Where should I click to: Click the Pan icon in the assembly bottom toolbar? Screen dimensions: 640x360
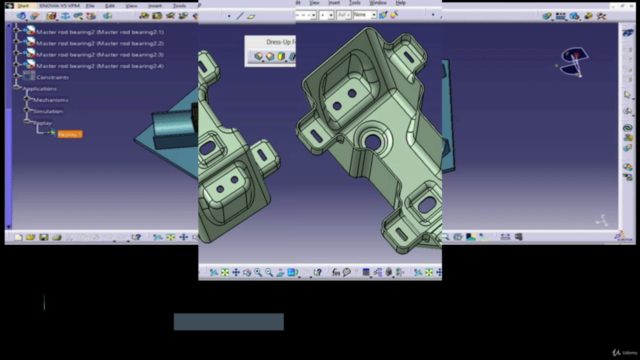coord(184,237)
